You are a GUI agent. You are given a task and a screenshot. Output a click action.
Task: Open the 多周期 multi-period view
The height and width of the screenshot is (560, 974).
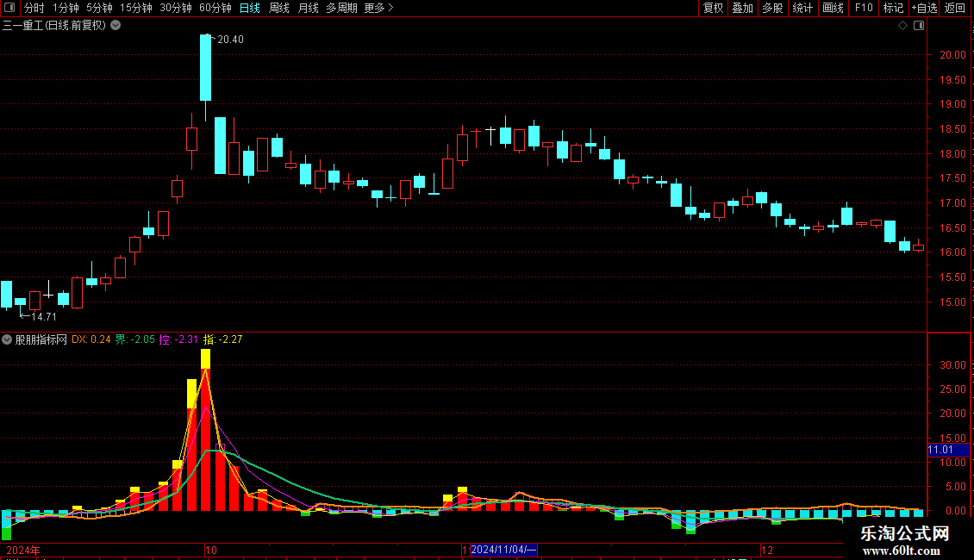pos(341,8)
